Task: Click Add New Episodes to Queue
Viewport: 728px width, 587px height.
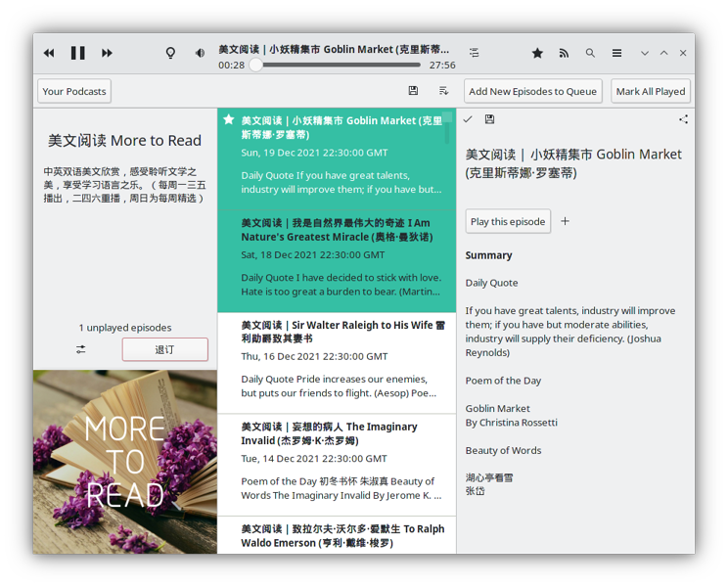Action: coord(532,91)
